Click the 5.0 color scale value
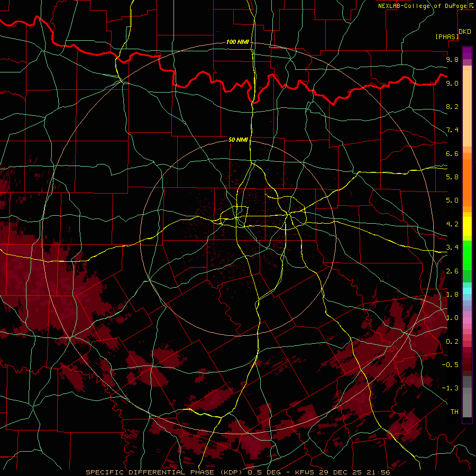476x476 pixels. (x=452, y=200)
